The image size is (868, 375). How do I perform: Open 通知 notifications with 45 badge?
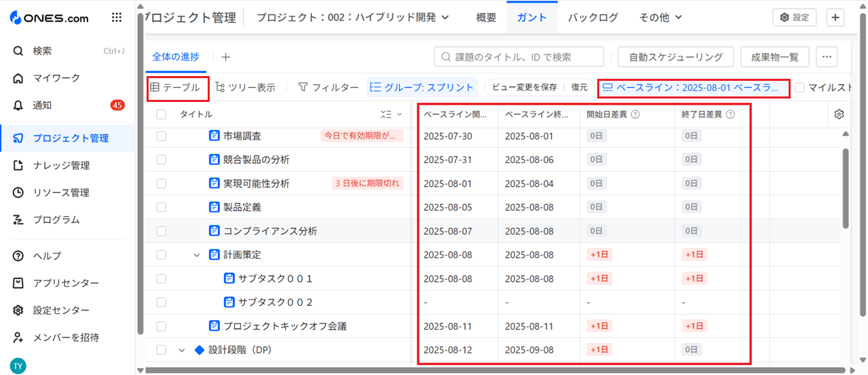click(x=68, y=105)
